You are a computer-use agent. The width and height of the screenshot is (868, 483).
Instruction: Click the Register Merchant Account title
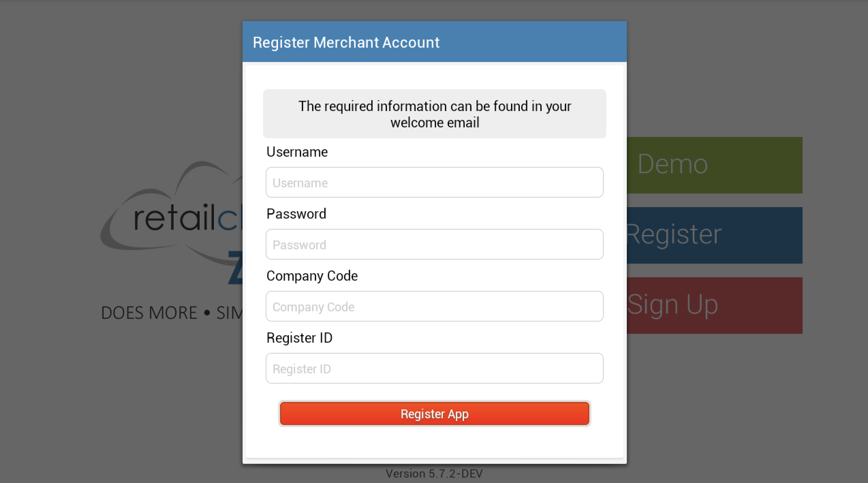tap(346, 42)
